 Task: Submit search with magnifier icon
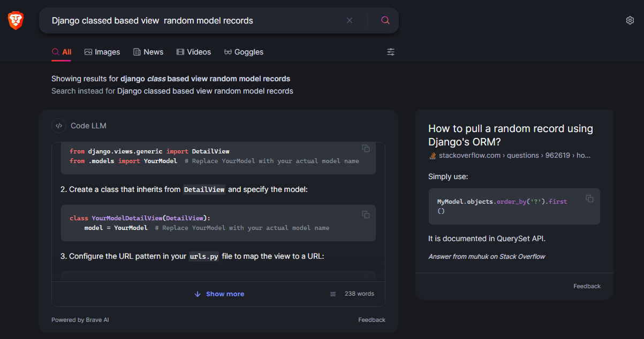coord(385,20)
